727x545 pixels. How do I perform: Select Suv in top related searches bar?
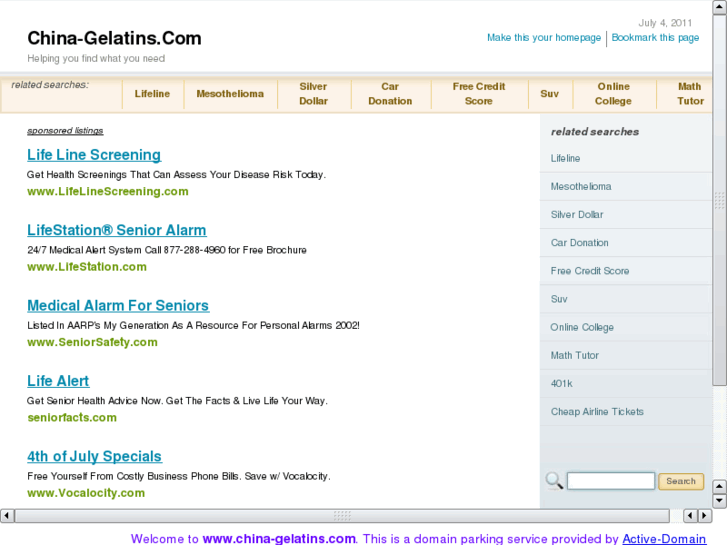(x=549, y=94)
